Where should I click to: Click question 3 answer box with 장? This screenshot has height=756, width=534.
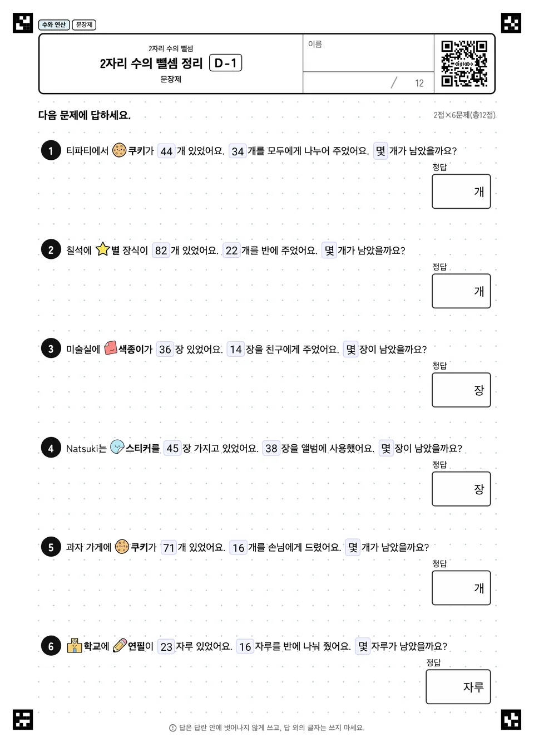[x=461, y=390]
